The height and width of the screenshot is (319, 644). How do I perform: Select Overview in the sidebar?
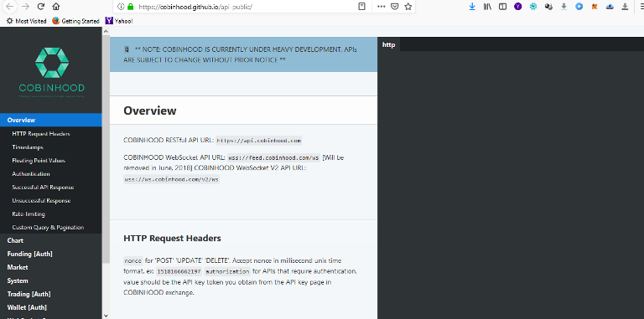pos(51,120)
